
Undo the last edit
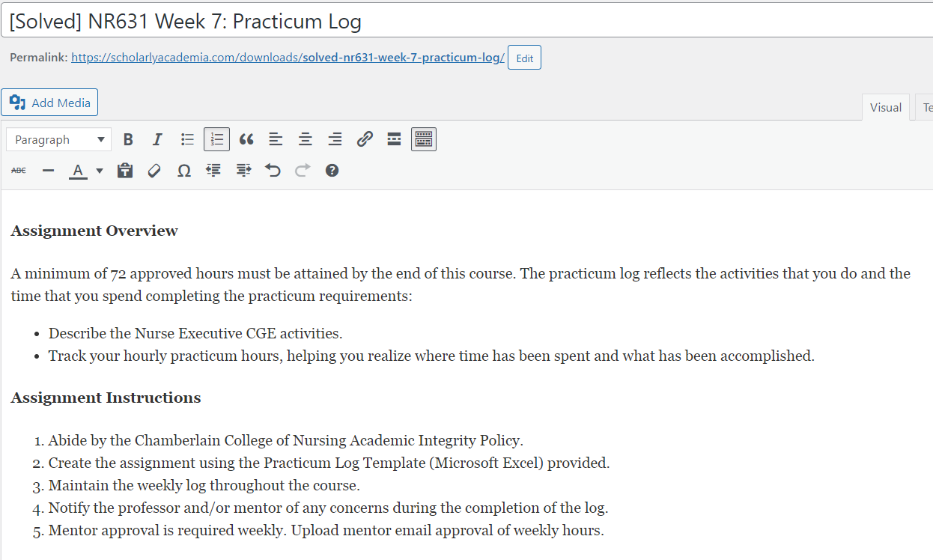pyautogui.click(x=273, y=171)
